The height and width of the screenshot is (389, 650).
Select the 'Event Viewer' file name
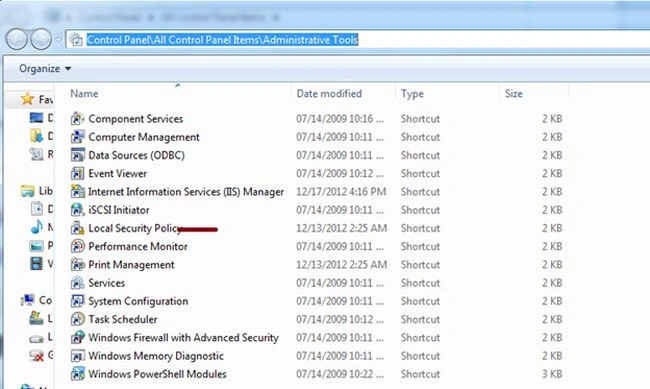point(118,173)
